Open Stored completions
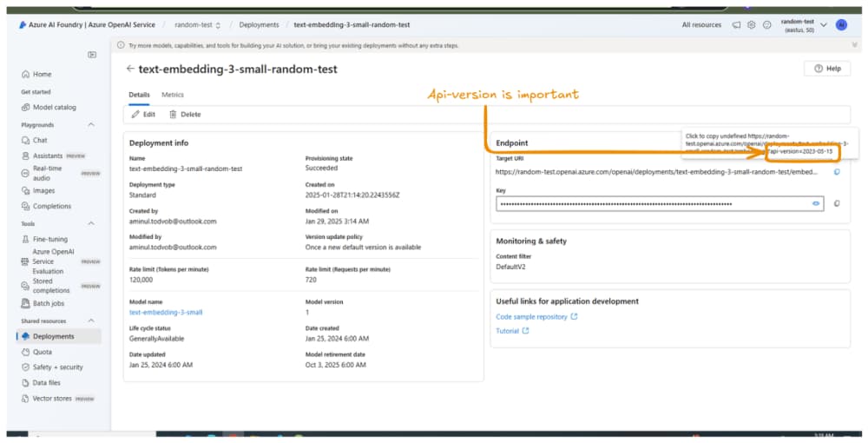Image resolution: width=868 pixels, height=443 pixels. point(60,286)
